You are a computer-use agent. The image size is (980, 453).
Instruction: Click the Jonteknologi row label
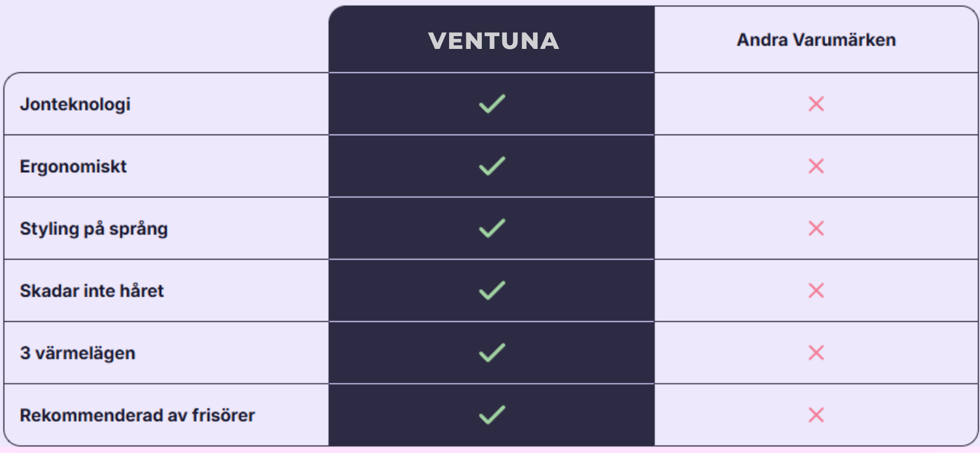75,104
